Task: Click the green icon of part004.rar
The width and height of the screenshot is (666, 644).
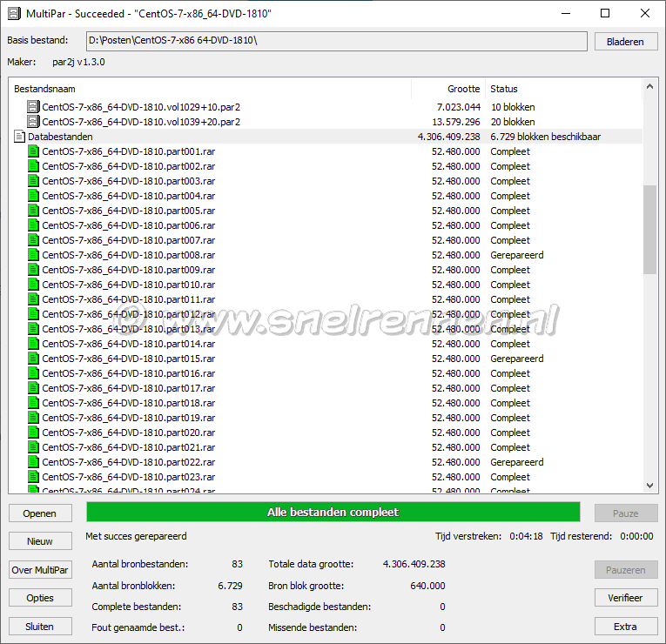Action: [33, 196]
